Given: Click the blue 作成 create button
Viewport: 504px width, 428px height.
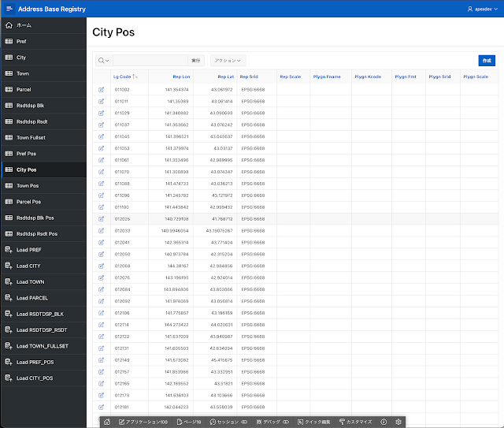Looking at the screenshot, I should click(x=487, y=61).
